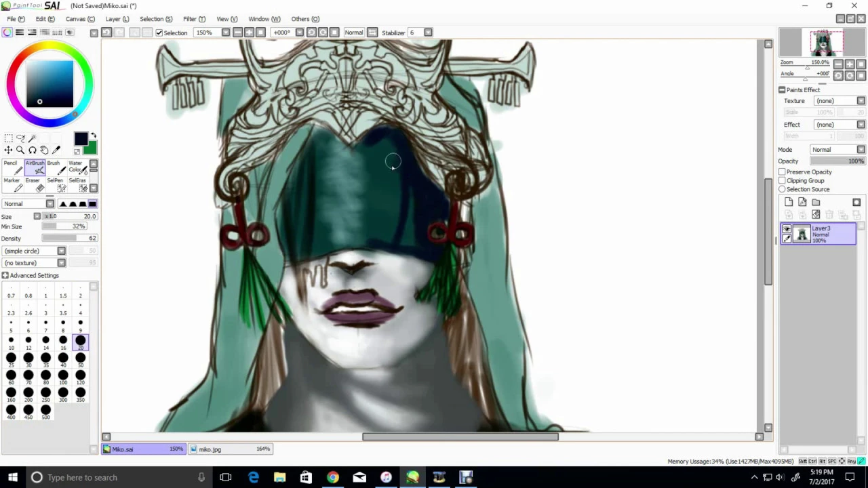Image resolution: width=868 pixels, height=488 pixels.
Task: Create a new layer folder
Action: [816, 203]
